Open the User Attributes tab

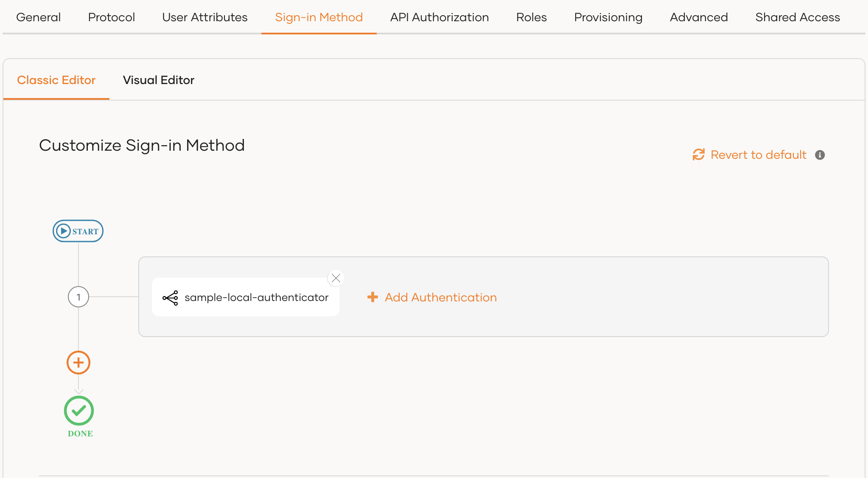pyautogui.click(x=204, y=17)
